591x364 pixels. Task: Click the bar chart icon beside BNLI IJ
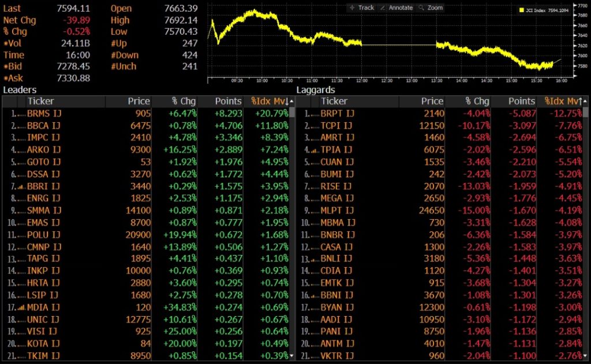[x=313, y=260]
